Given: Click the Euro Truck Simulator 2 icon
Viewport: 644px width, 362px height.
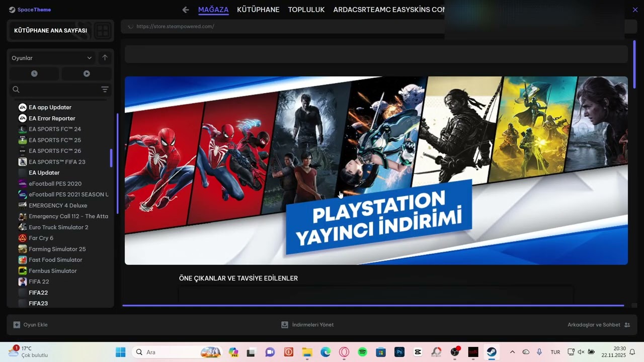Looking at the screenshot, I should click(x=22, y=227).
